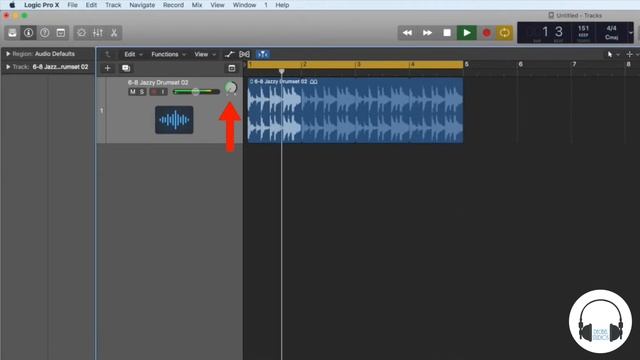
Task: Fast forward the playhead
Action: (x=427, y=33)
